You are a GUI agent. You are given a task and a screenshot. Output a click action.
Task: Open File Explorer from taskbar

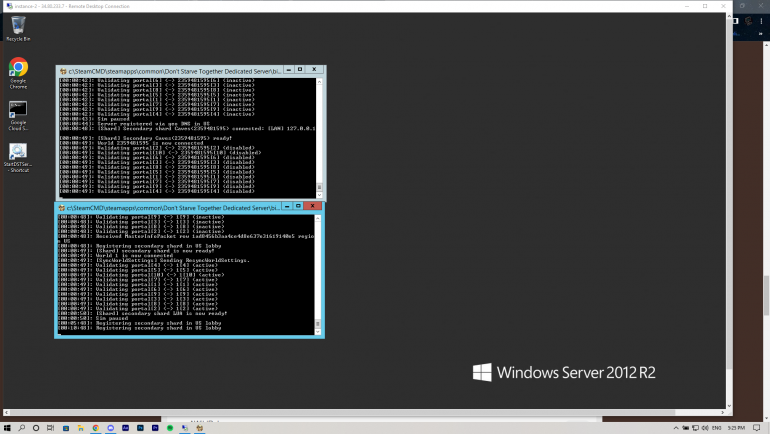pyautogui.click(x=81, y=428)
